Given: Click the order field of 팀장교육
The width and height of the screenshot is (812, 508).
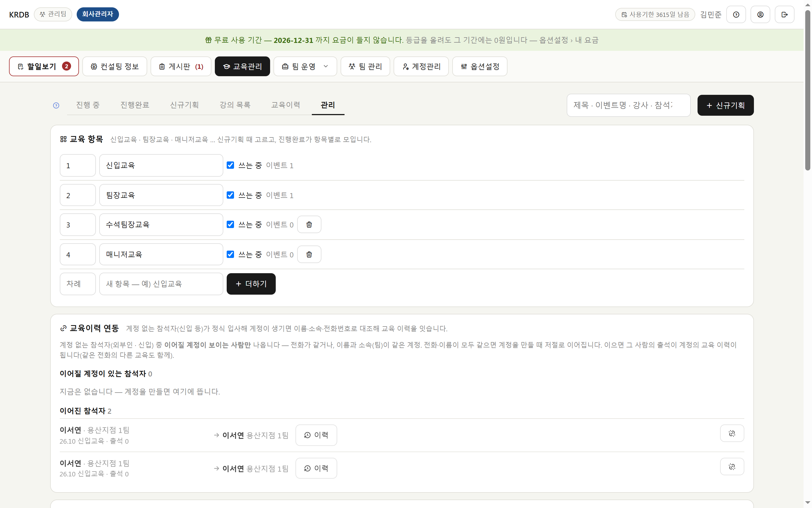Looking at the screenshot, I should (x=78, y=195).
